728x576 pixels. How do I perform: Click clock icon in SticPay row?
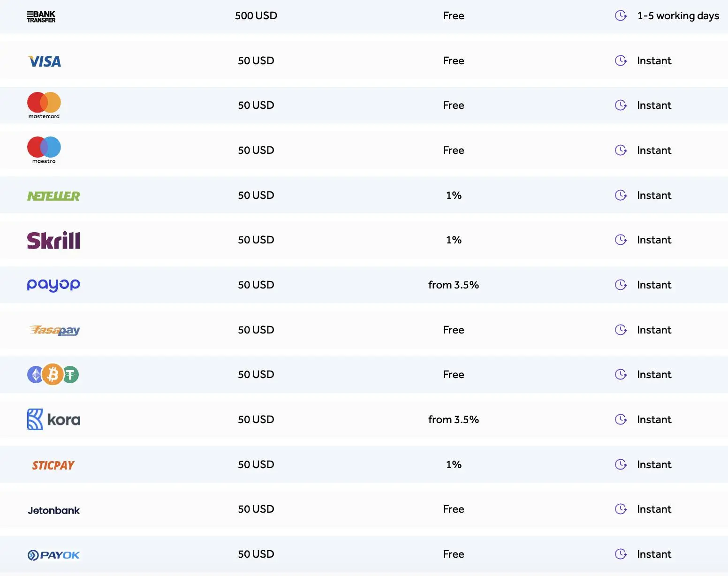[621, 464]
